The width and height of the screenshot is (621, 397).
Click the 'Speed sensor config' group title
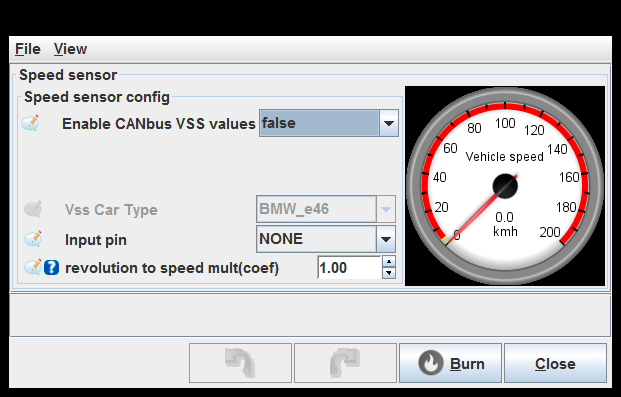[x=97, y=97]
